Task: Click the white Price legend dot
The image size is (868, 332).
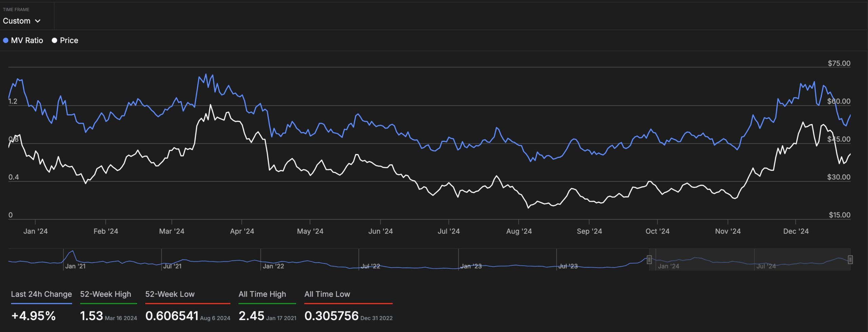Action: (x=54, y=40)
